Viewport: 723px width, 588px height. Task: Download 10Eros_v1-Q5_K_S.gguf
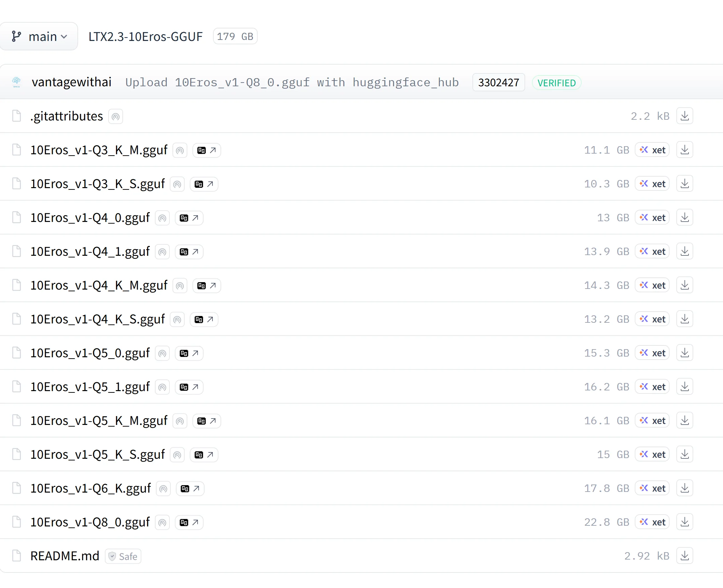685,455
